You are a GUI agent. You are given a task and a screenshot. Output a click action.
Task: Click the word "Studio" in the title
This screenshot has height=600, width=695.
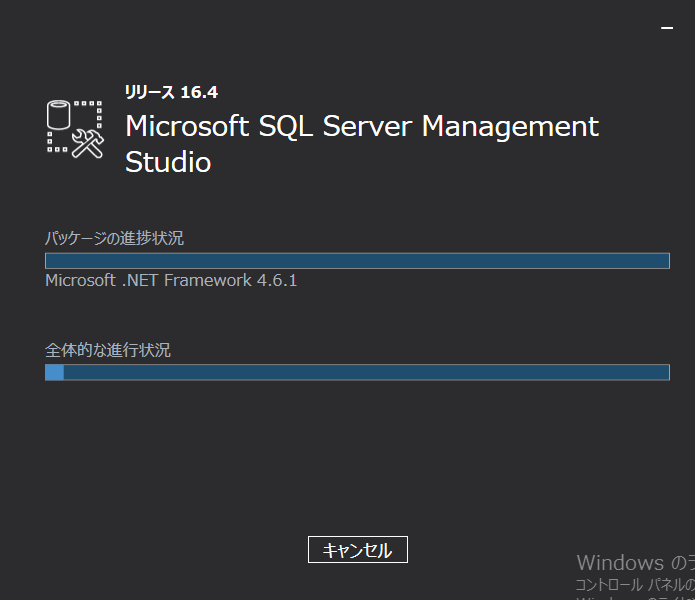coord(168,162)
